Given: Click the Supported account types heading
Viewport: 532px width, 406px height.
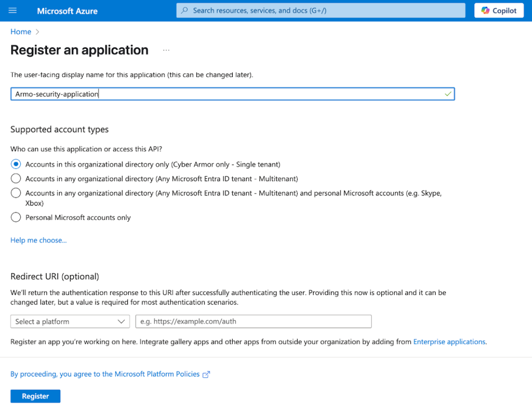Looking at the screenshot, I should point(59,129).
